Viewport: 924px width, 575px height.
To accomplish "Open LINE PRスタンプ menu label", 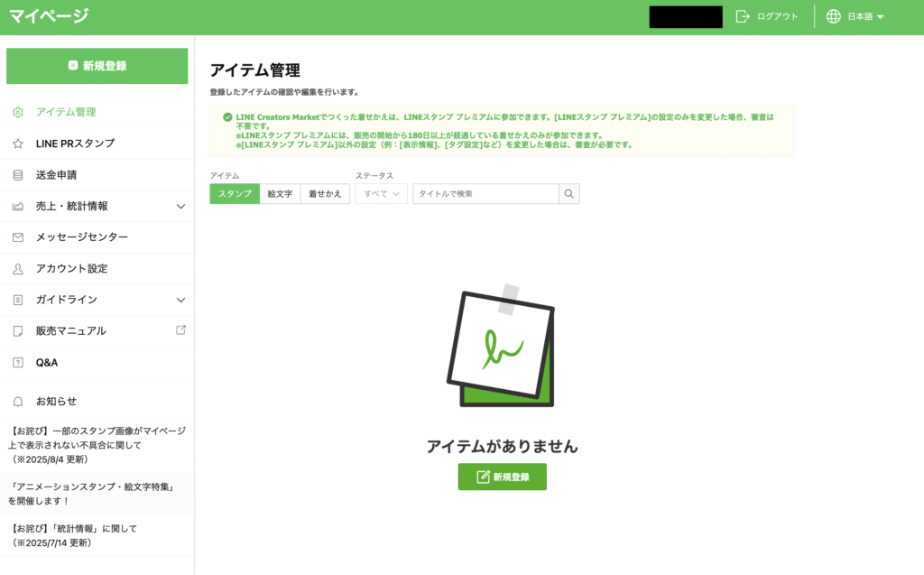I will [x=76, y=144].
